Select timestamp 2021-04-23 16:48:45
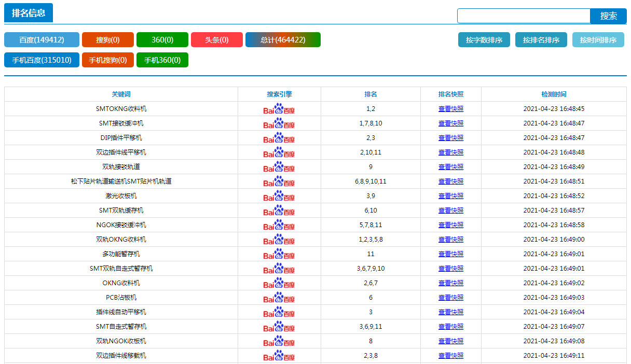The image size is (631, 364). (x=554, y=109)
